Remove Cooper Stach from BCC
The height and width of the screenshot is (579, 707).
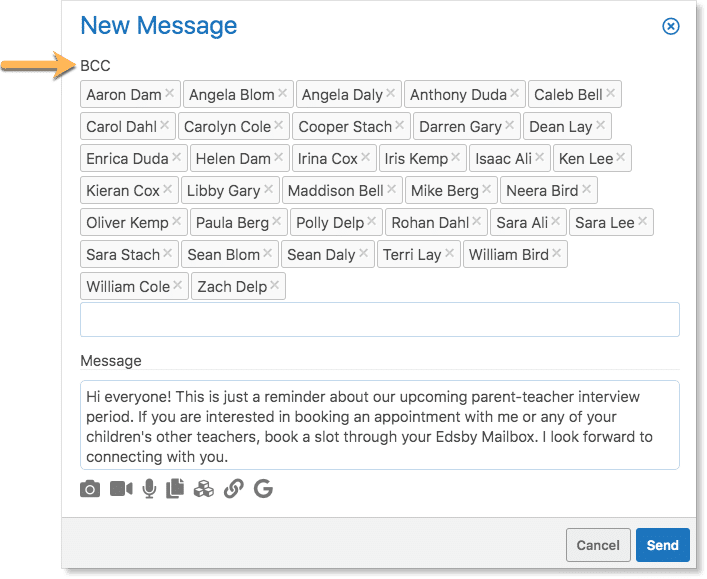pyautogui.click(x=399, y=125)
